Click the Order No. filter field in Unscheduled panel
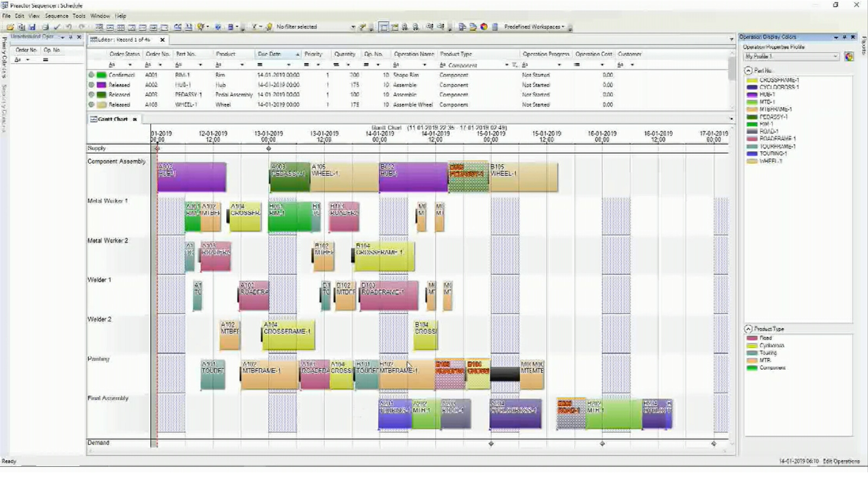Image resolution: width=868 pixels, height=488 pixels. [26, 60]
